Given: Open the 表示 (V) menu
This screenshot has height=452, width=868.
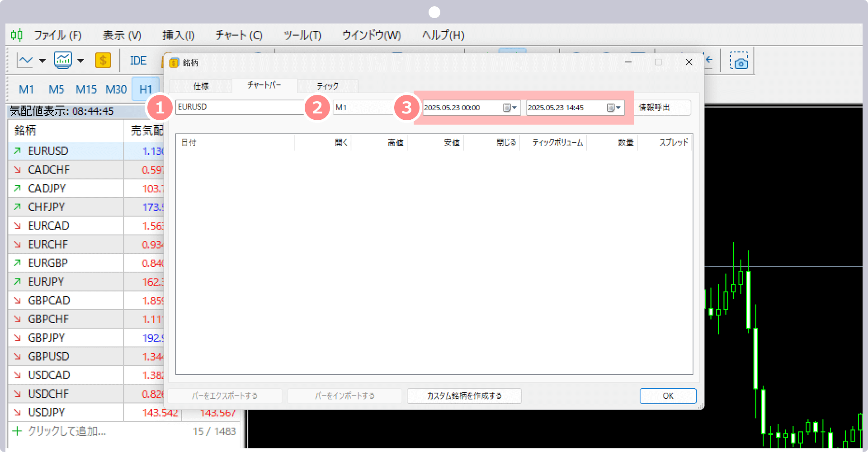Looking at the screenshot, I should (122, 35).
